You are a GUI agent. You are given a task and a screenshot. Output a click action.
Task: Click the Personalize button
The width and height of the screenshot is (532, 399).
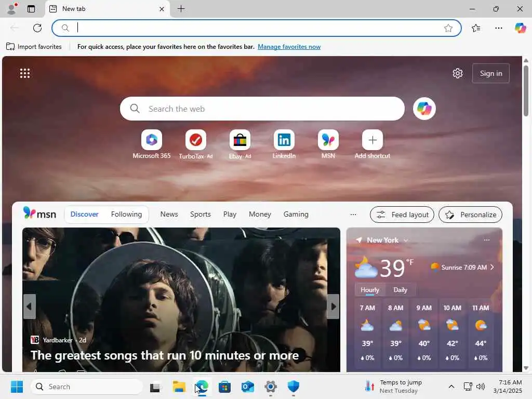470,215
